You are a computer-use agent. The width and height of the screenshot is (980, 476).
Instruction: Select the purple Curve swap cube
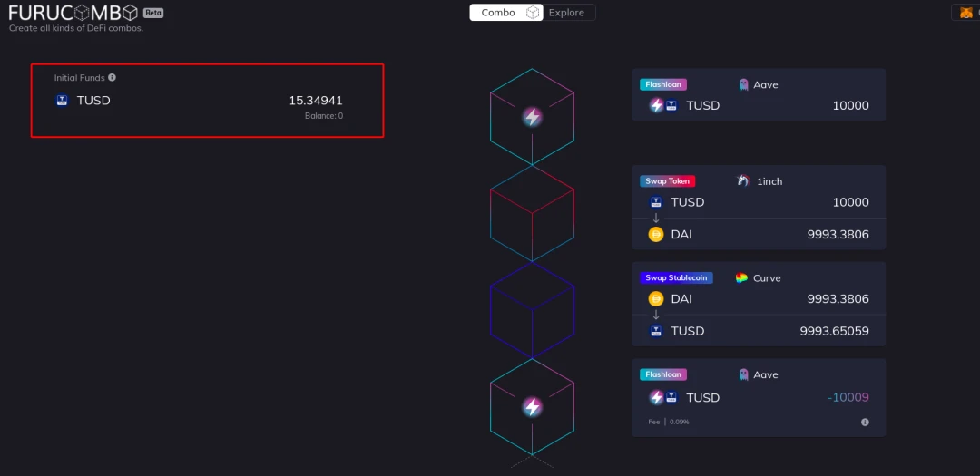click(x=532, y=310)
